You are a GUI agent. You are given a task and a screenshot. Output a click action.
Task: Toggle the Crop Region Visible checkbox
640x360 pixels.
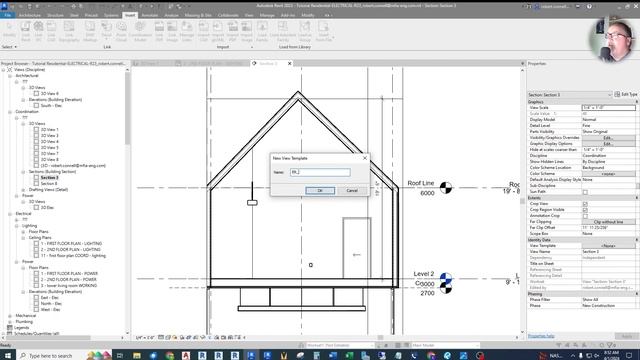pyautogui.click(x=585, y=210)
